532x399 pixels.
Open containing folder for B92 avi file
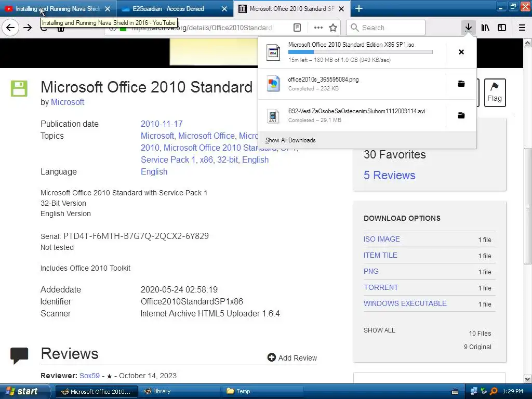click(461, 115)
